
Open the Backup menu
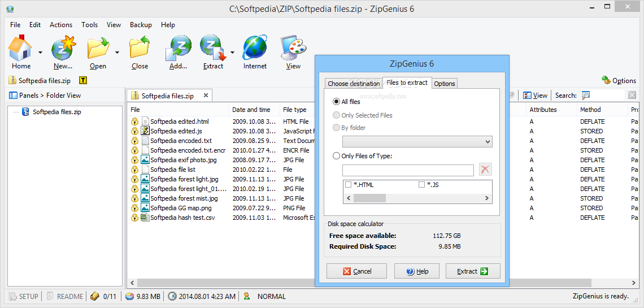[x=141, y=25]
